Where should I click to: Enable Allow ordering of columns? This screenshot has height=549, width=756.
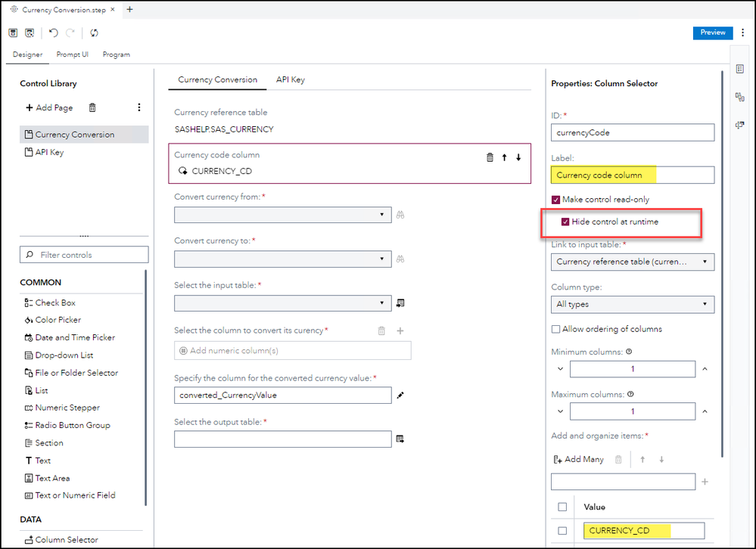[x=556, y=329]
